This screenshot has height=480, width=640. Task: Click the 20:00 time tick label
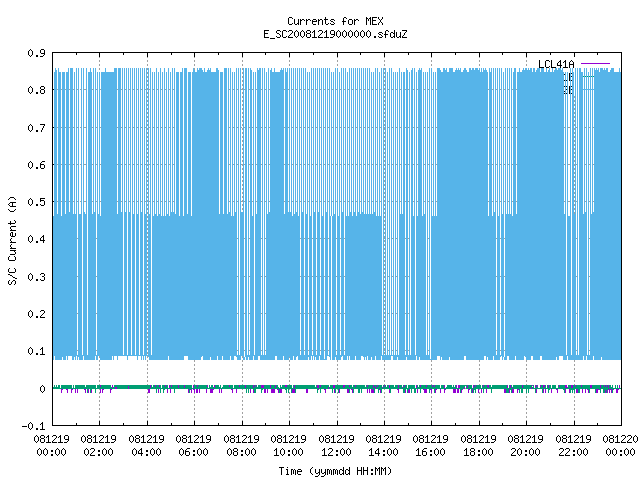click(525, 452)
